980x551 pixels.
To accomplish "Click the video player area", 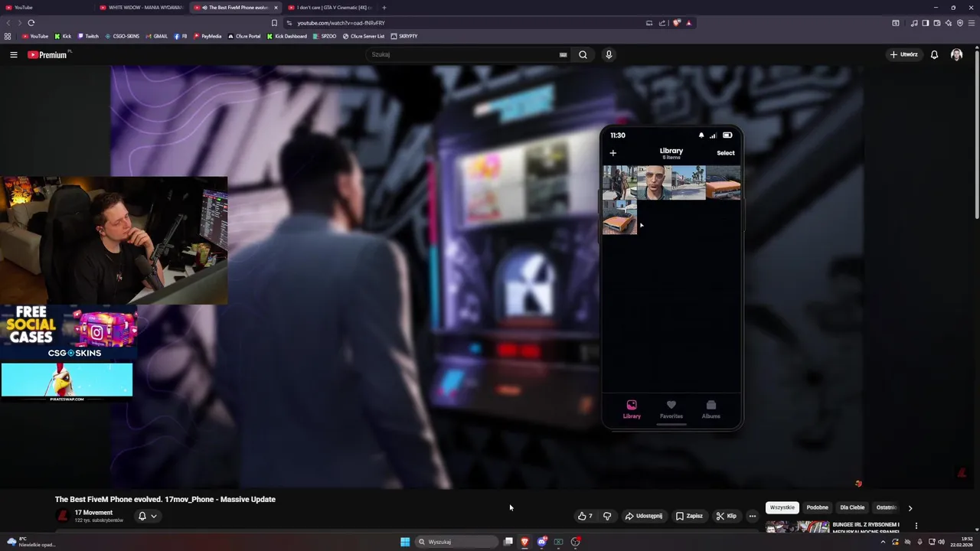I will click(487, 277).
